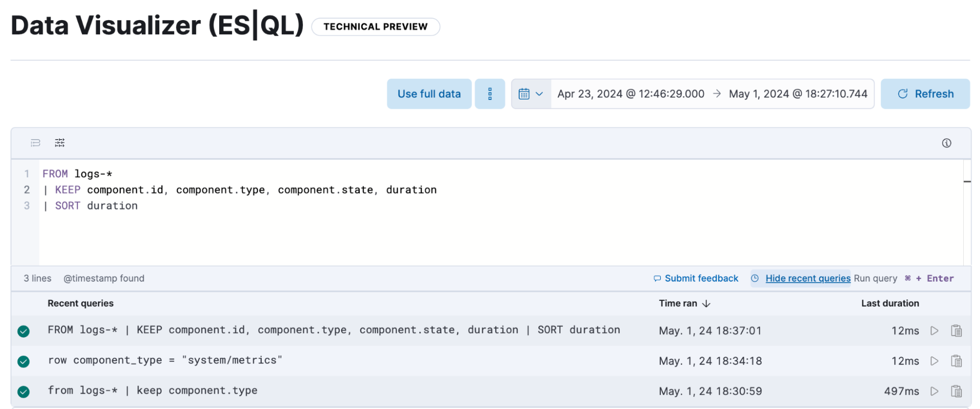The height and width of the screenshot is (409, 980).
Task: Click the editor's vertical scrollbar marker
Action: (x=967, y=182)
